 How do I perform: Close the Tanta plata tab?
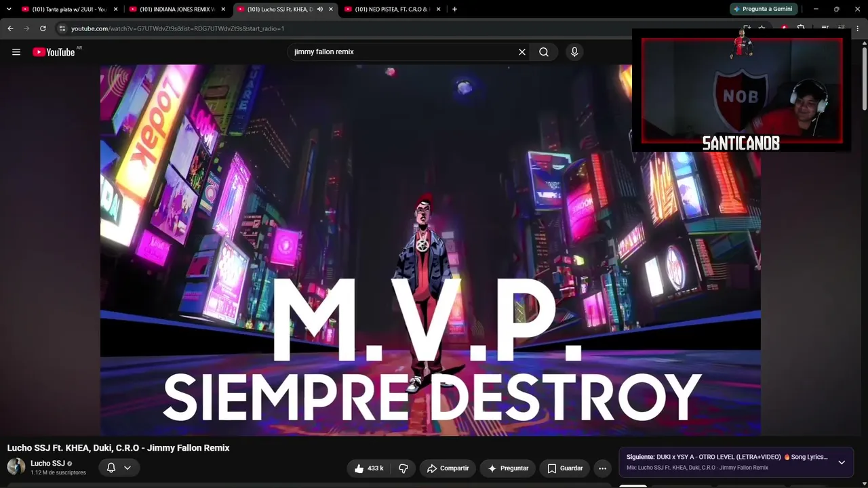tap(116, 9)
